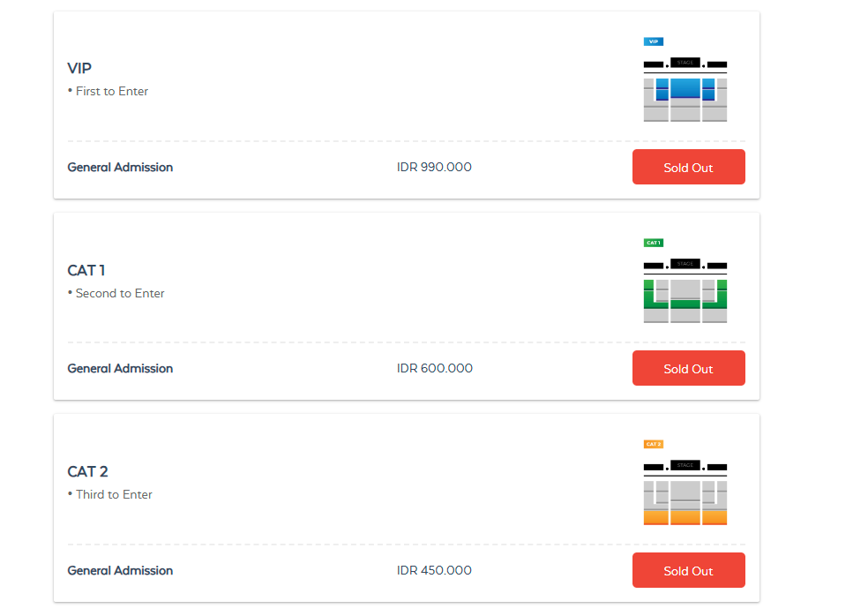Click the IDR 450.000 price

point(434,571)
